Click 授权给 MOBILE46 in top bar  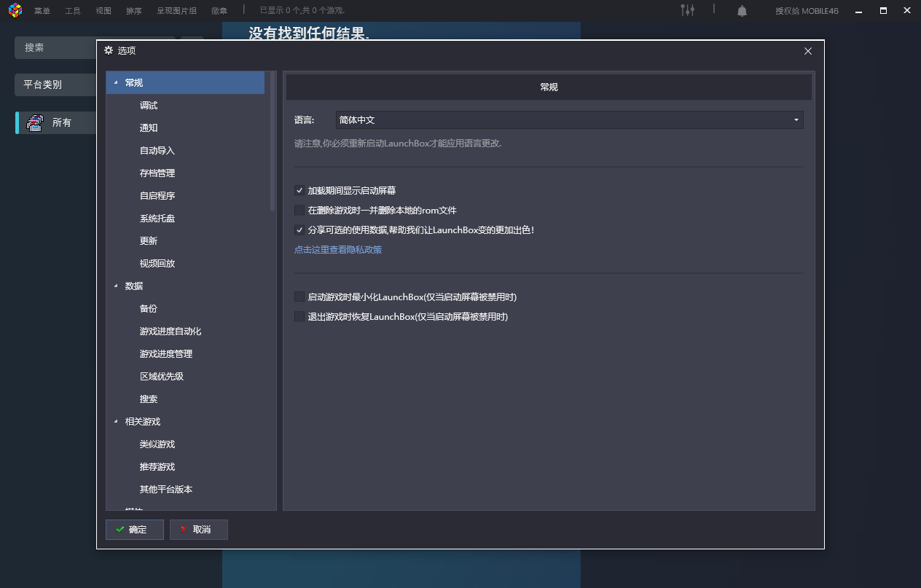pyautogui.click(x=807, y=11)
